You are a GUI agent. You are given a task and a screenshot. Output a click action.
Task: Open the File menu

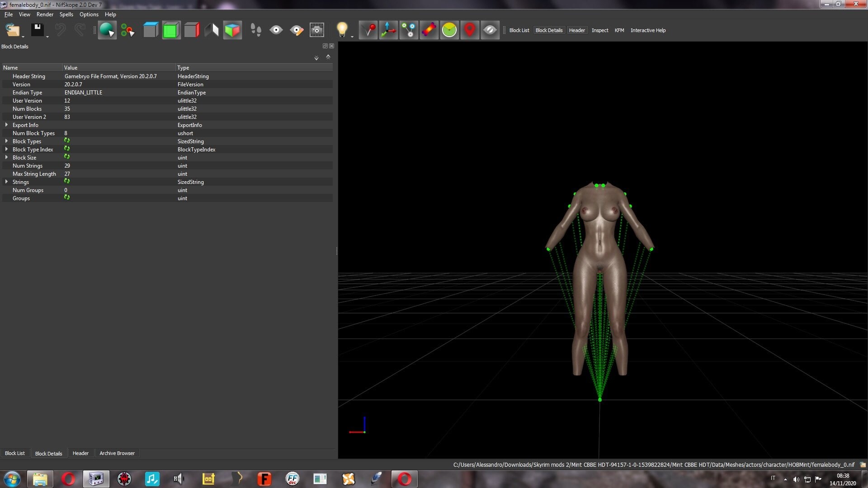(9, 14)
